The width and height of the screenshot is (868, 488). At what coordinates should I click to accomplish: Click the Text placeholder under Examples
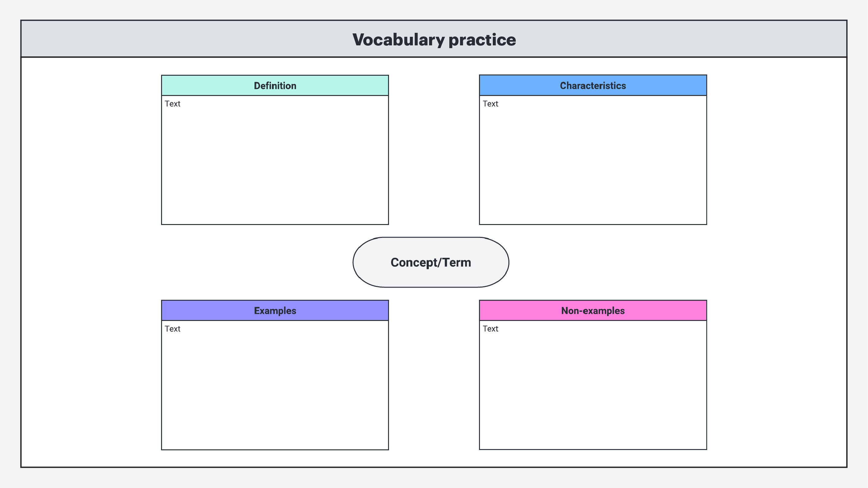pyautogui.click(x=172, y=329)
